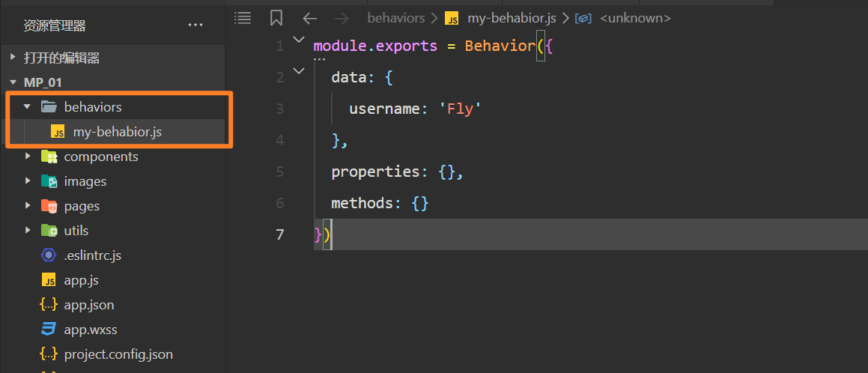
Task: Click the components folder icon
Action: tap(49, 157)
